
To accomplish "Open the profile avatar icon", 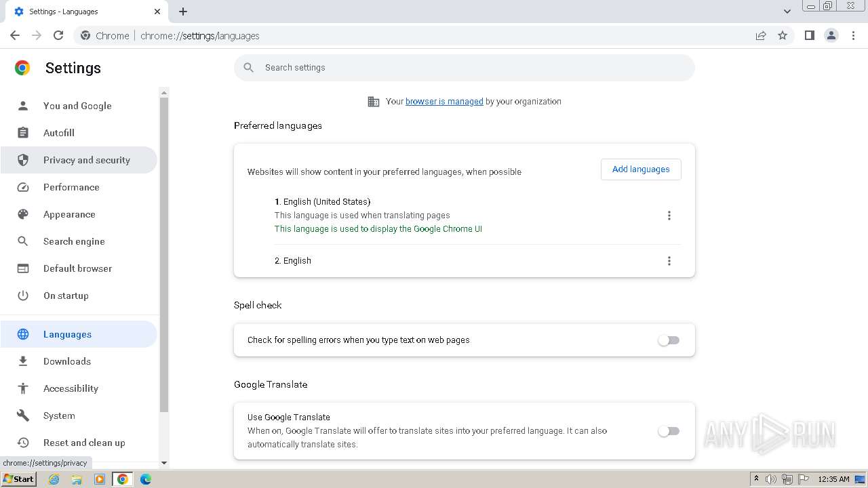I will [x=831, y=36].
